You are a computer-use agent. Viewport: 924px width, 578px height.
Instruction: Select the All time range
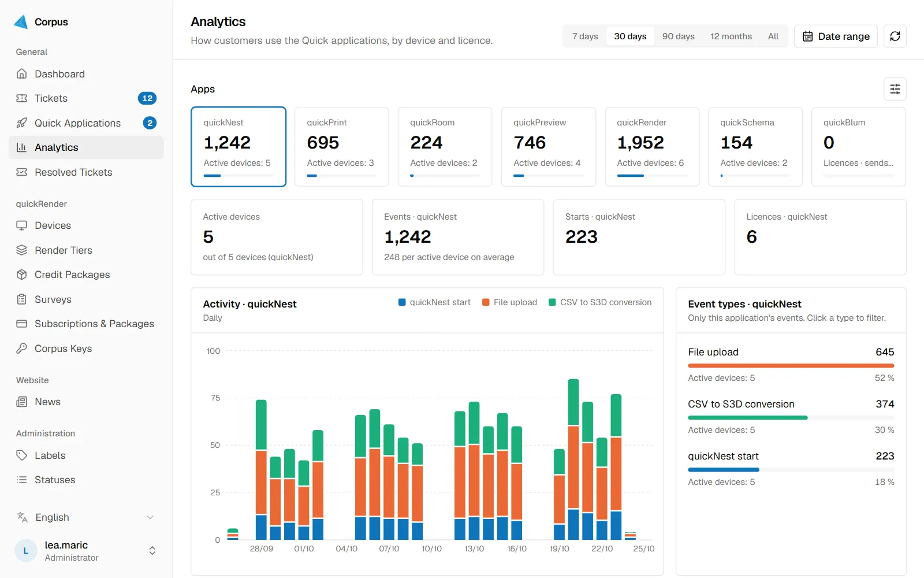tap(773, 36)
